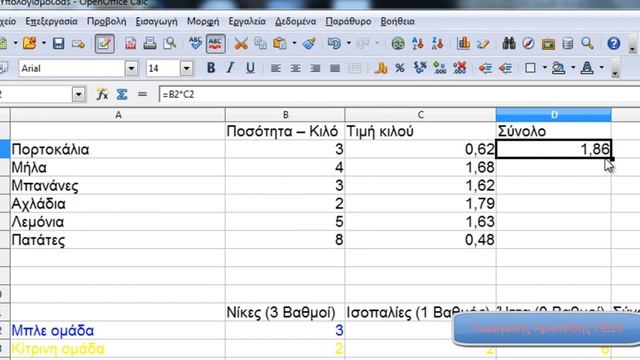Image resolution: width=640 pixels, height=360 pixels.
Task: Open a document with the folder icon
Action: pyautogui.click(x=30, y=43)
